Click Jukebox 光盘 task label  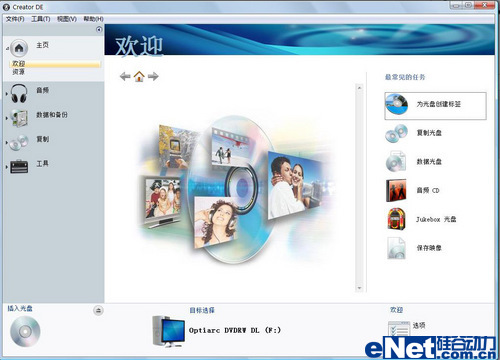[x=436, y=219]
